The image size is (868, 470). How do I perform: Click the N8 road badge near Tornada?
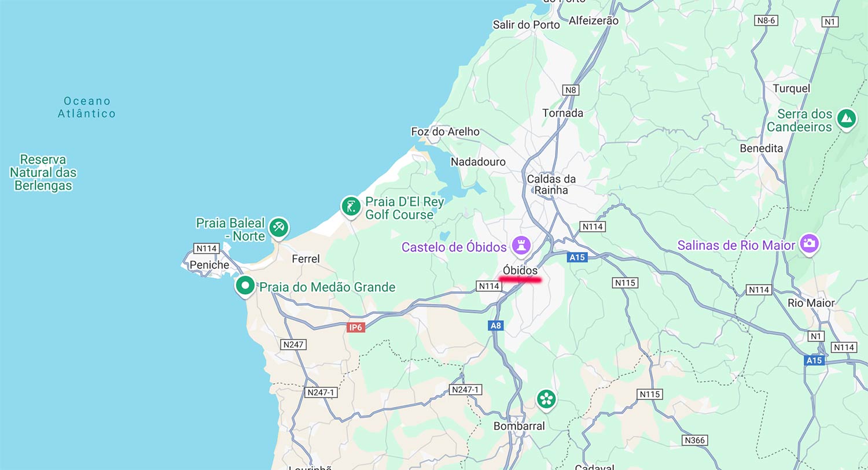point(571,90)
